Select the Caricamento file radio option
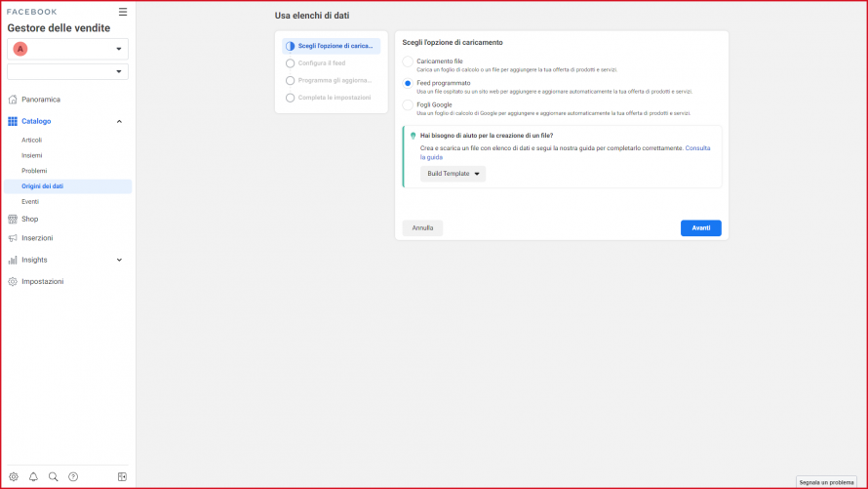Image resolution: width=868 pixels, height=489 pixels. pyautogui.click(x=408, y=61)
